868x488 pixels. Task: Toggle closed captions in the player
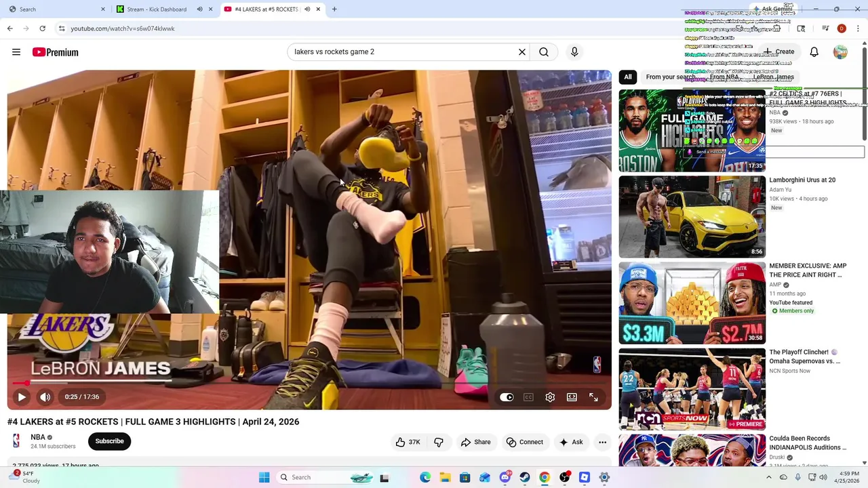(x=528, y=397)
